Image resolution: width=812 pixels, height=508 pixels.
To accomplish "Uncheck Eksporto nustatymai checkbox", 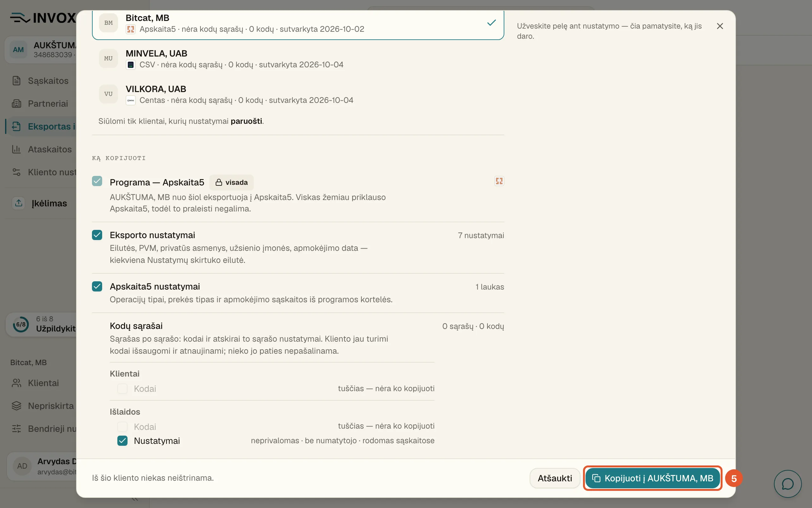I will click(97, 235).
